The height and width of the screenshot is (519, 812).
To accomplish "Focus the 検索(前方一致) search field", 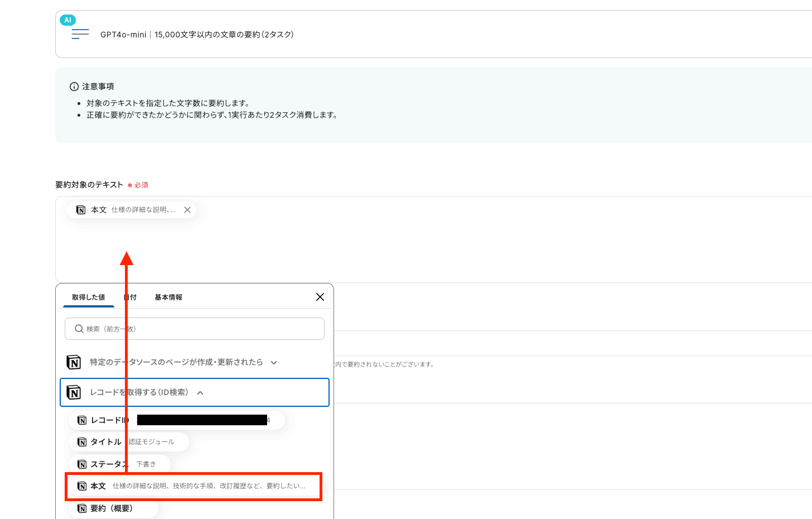I will [201, 329].
